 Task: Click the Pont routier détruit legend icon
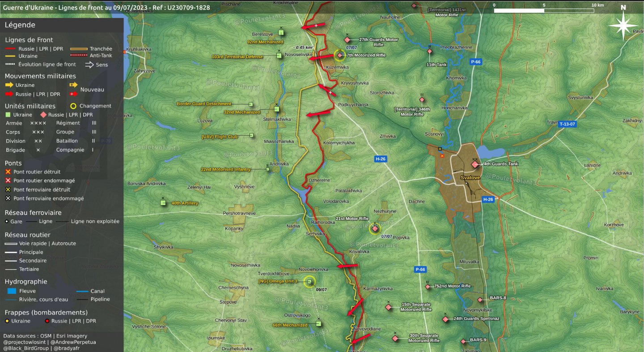pos(8,172)
